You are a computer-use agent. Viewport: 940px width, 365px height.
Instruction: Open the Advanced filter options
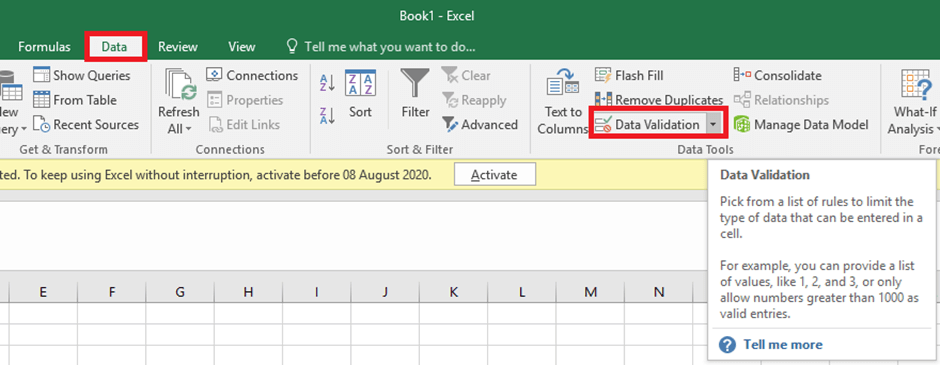(480, 125)
